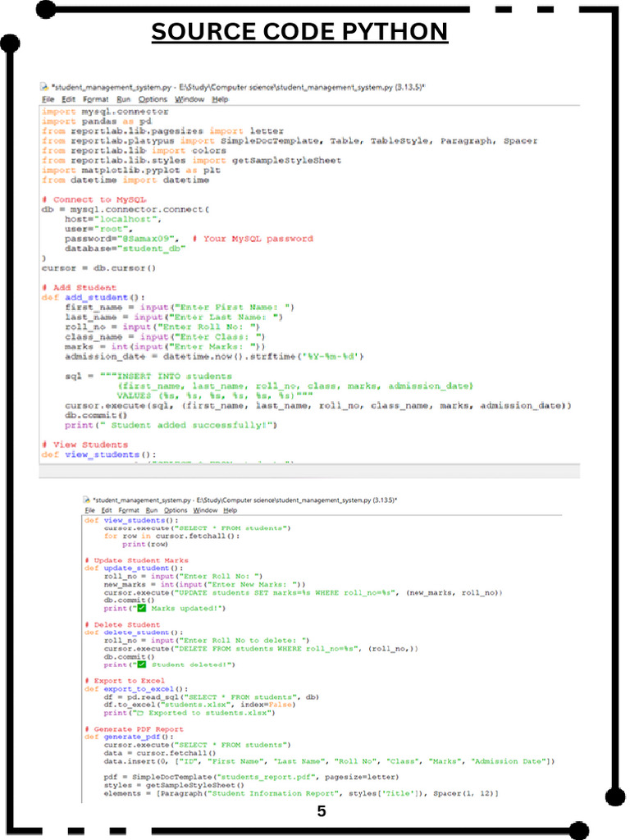This screenshot has width=630, height=840.
Task: Open File menu in the upper IDLE window
Action: point(48,99)
